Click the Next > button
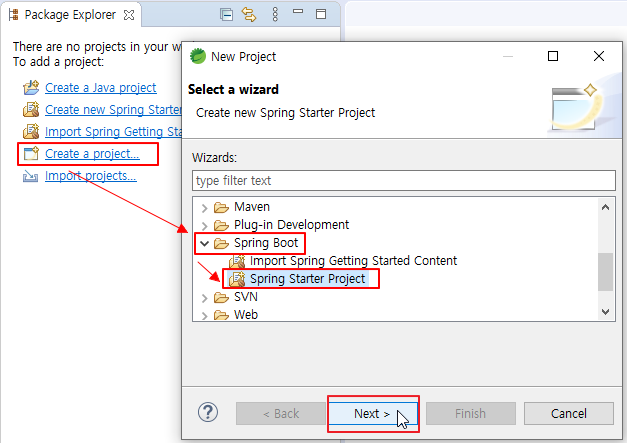Screen dimensions: 627x443 pyautogui.click(x=373, y=413)
